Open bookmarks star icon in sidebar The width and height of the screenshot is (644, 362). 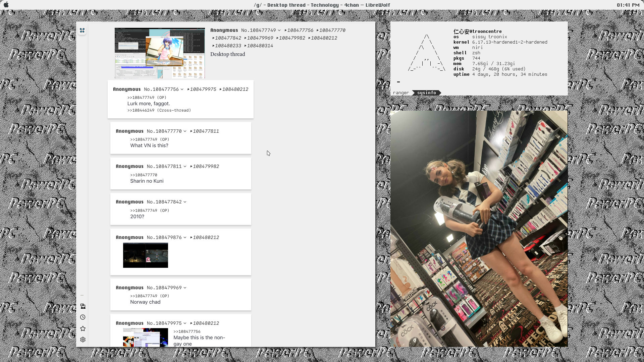83,328
